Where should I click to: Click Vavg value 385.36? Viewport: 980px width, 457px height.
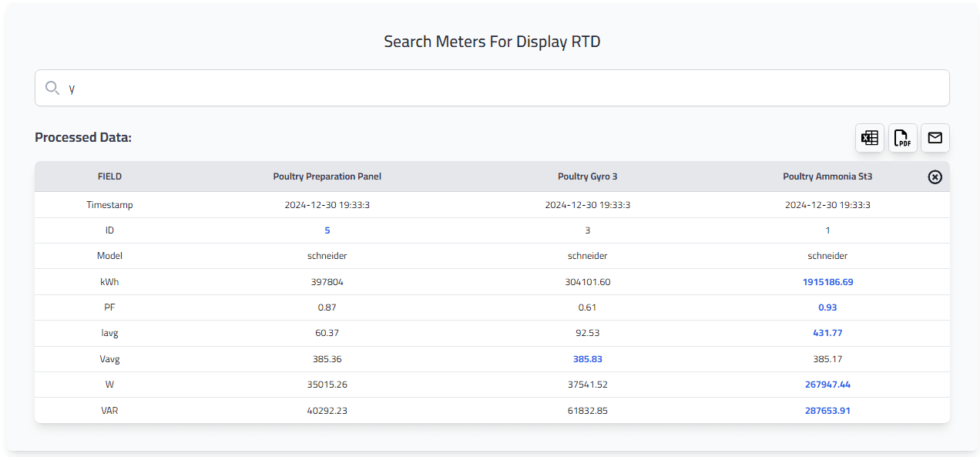click(327, 359)
